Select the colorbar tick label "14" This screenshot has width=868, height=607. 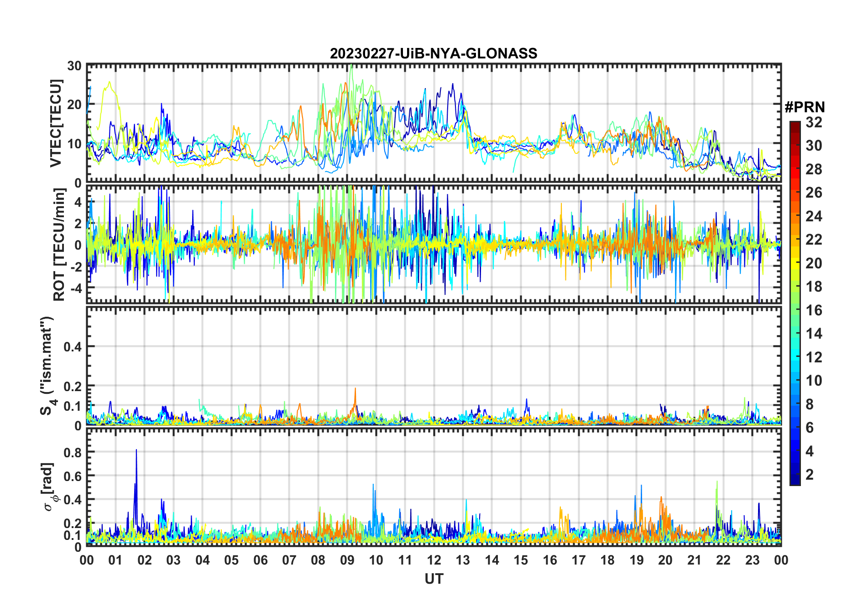814,334
